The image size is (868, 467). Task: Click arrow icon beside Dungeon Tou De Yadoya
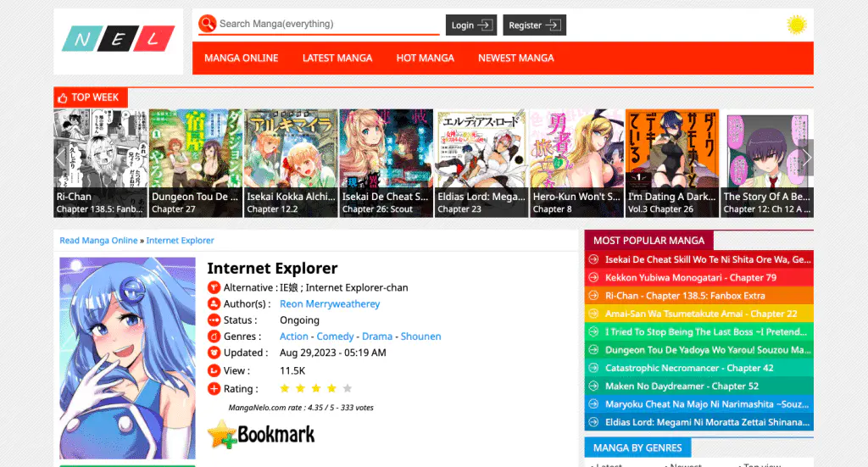pos(593,350)
